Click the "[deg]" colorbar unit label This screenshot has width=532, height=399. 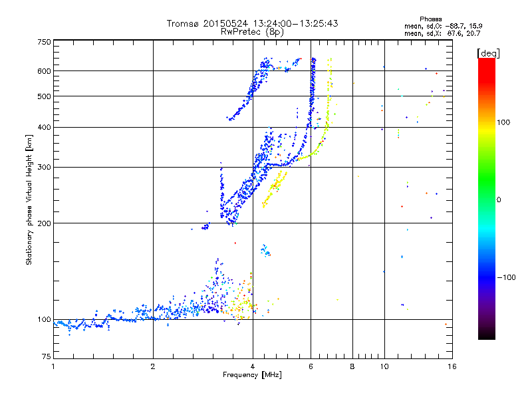[488, 53]
